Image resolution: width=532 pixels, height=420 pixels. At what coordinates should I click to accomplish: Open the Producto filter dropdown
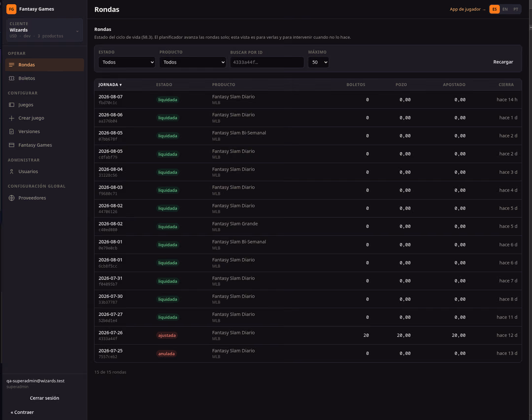tap(193, 62)
